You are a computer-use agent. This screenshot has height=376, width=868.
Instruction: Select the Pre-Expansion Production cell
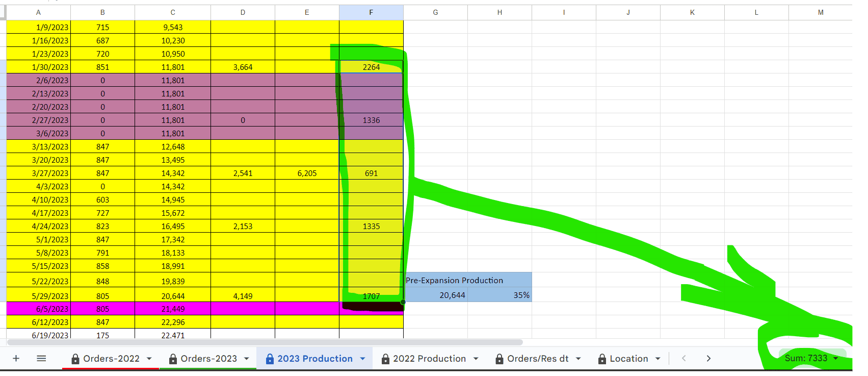[x=454, y=280]
